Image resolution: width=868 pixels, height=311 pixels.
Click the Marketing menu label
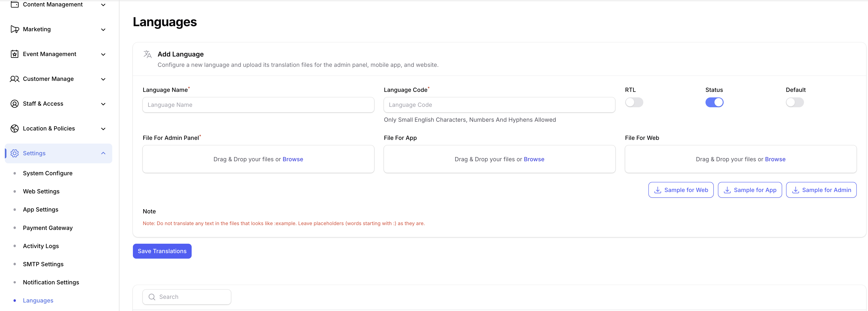point(37,29)
